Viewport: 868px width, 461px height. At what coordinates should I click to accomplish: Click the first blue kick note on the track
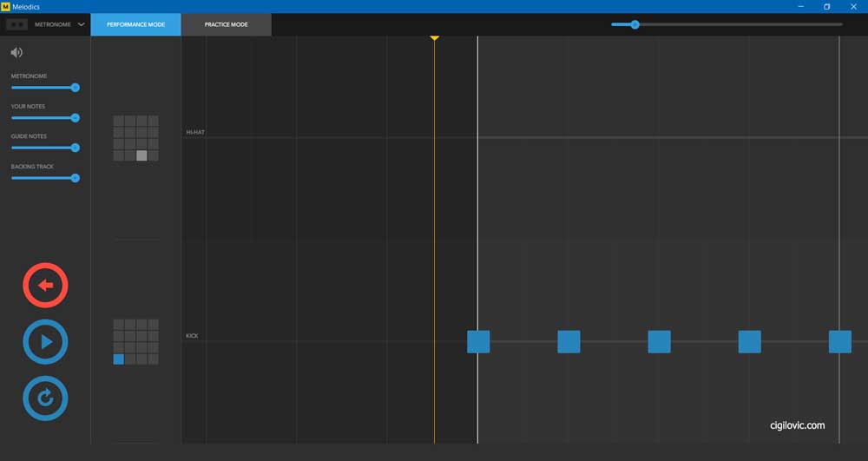pyautogui.click(x=478, y=341)
